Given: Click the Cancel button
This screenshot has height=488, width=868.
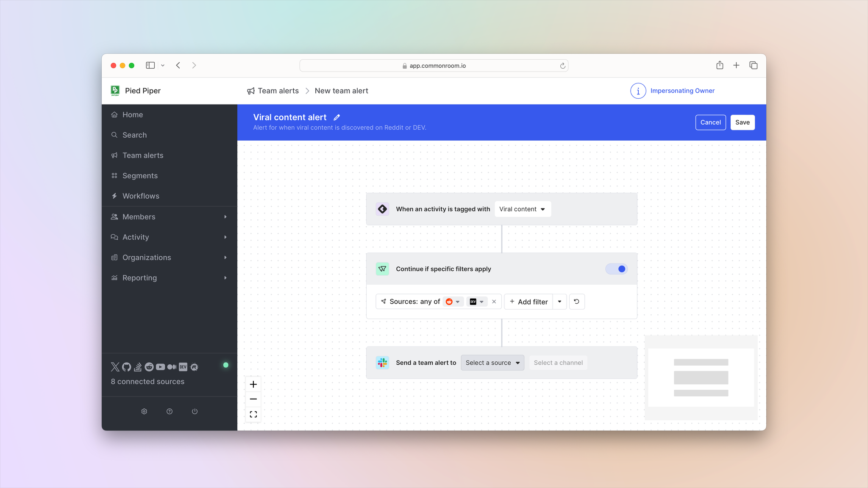Looking at the screenshot, I should click(x=710, y=122).
